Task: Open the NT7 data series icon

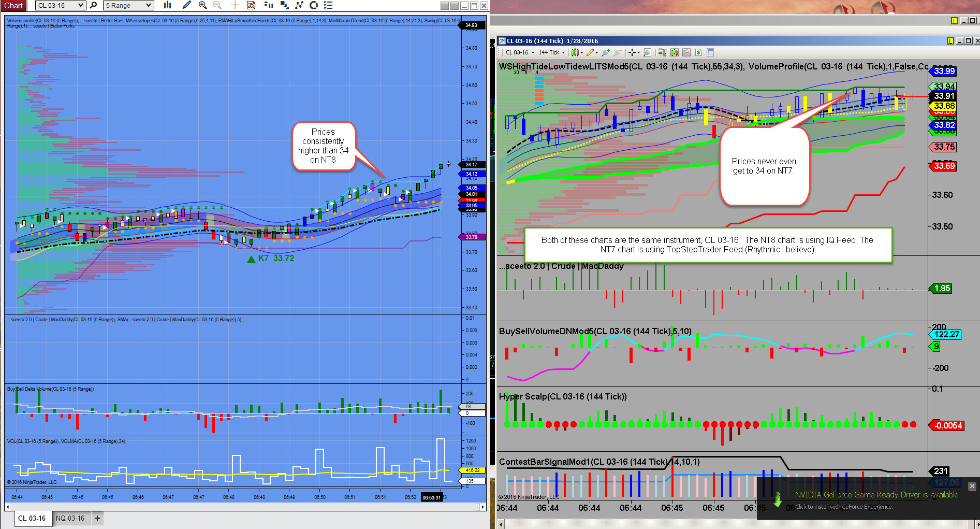Action: (x=674, y=52)
